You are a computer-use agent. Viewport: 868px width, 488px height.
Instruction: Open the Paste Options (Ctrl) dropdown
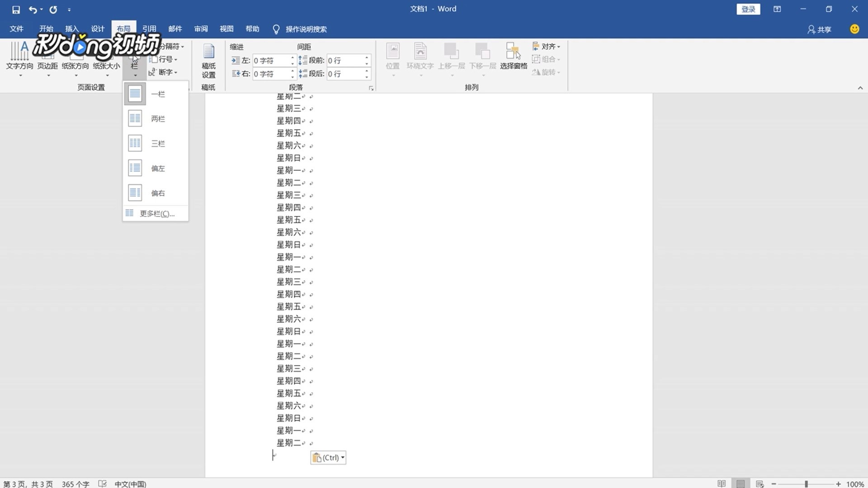point(329,458)
